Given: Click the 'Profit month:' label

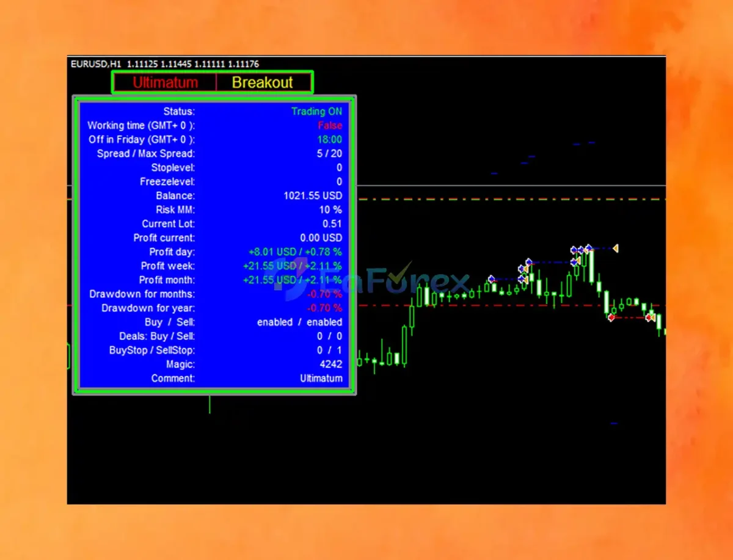Looking at the screenshot, I should [x=167, y=280].
